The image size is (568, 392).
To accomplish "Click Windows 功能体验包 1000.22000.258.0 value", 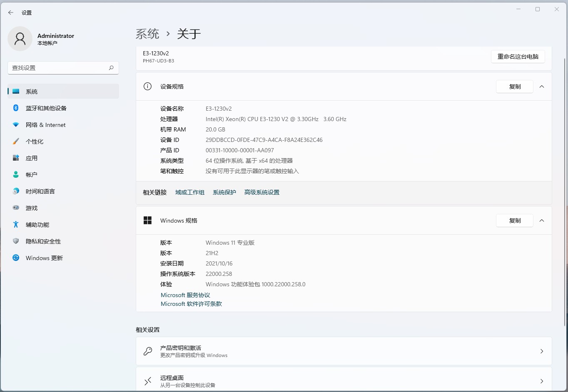I will (x=256, y=284).
